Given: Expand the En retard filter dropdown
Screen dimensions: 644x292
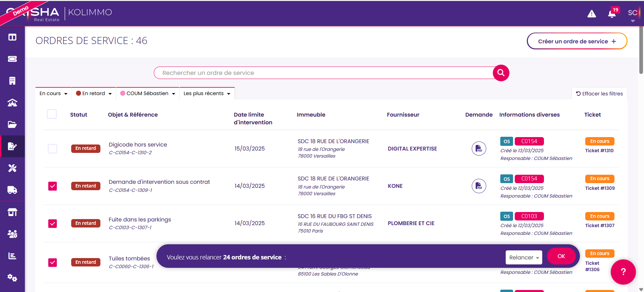Looking at the screenshot, I should point(94,93).
